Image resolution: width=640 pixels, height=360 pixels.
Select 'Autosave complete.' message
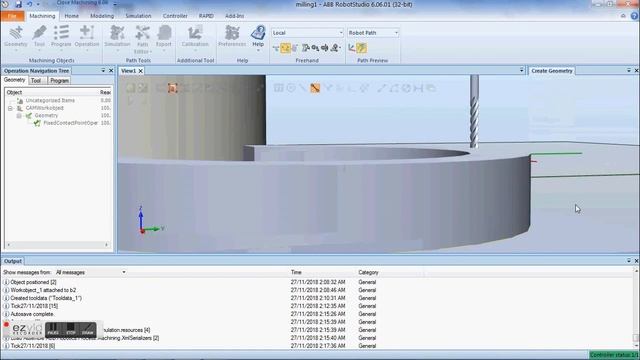pos(32,314)
